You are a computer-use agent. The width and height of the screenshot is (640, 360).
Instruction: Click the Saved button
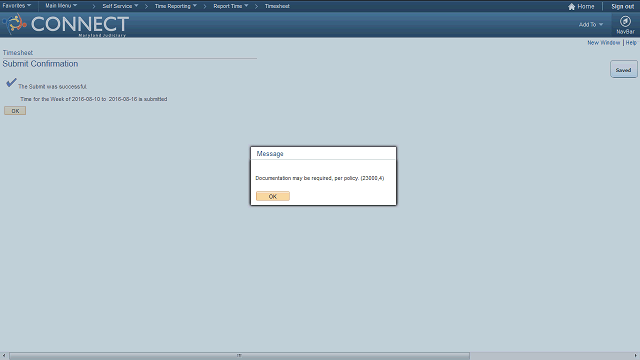[623, 70]
